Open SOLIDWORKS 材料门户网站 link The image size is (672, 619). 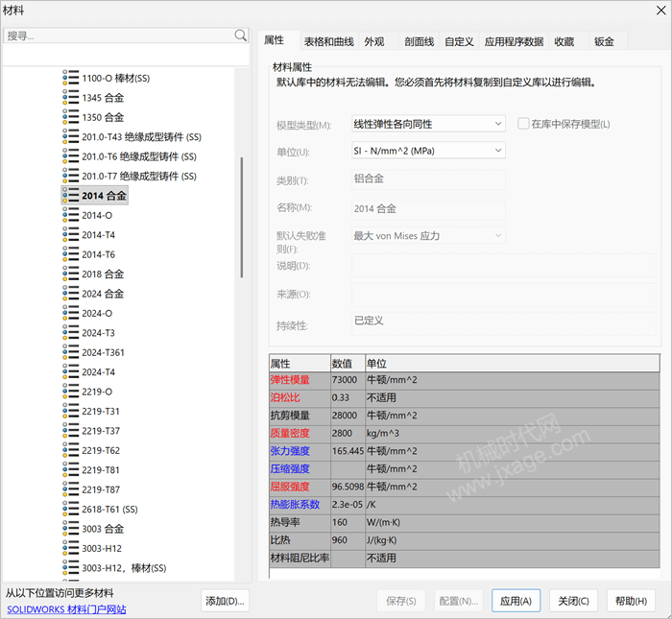coord(66,609)
